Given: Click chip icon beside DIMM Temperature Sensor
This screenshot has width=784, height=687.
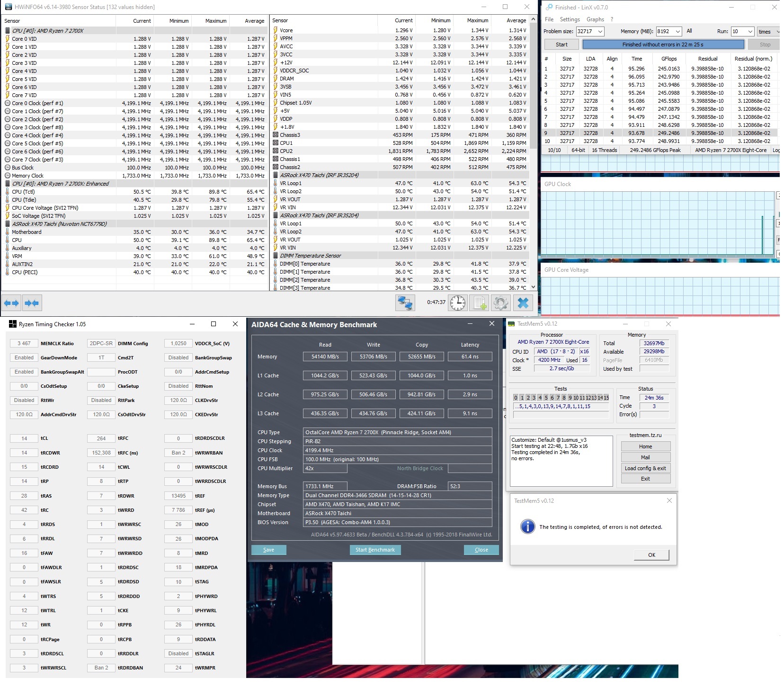Looking at the screenshot, I should 276,256.
